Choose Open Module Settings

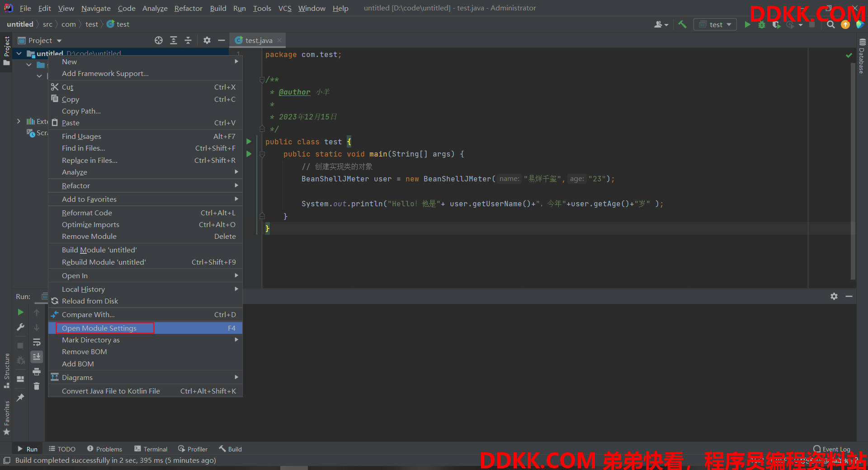145,328
